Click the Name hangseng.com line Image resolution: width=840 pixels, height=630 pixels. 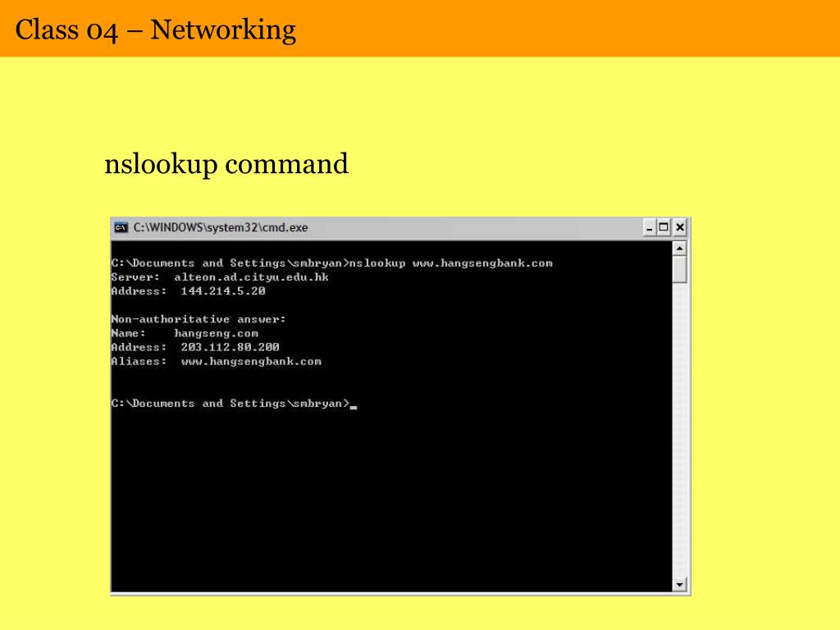coord(185,333)
